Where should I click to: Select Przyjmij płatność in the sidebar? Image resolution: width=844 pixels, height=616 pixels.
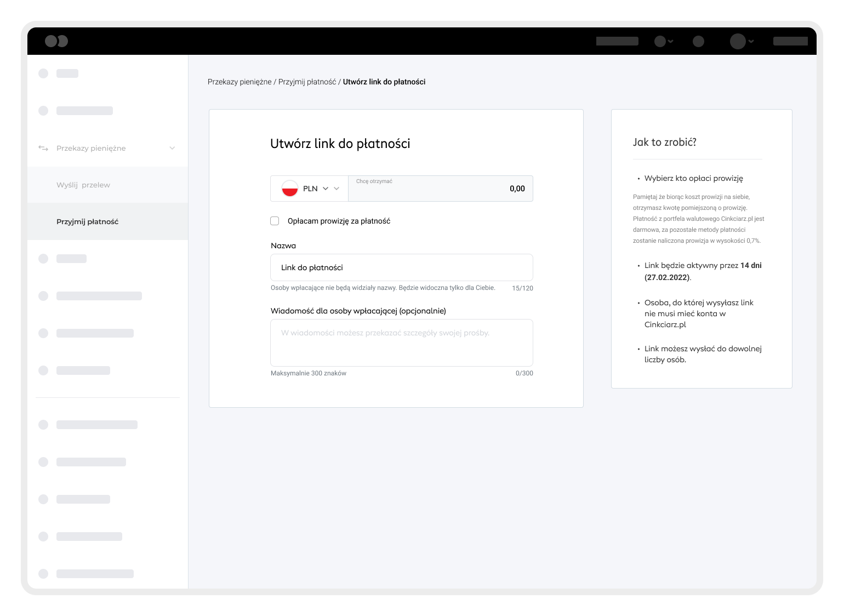click(88, 221)
